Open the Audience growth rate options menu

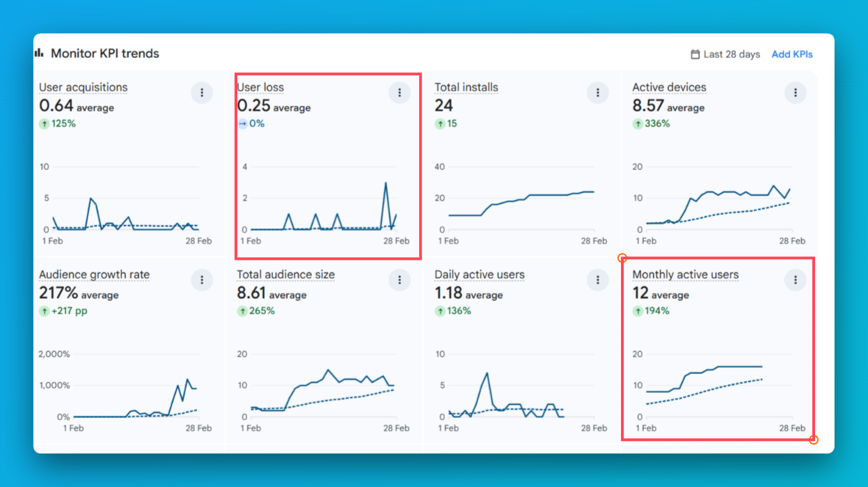202,280
